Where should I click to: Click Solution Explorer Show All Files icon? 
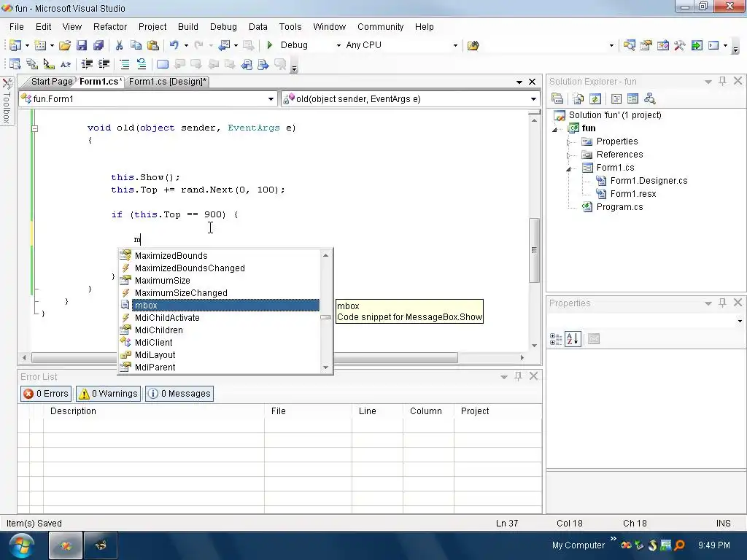(x=578, y=98)
